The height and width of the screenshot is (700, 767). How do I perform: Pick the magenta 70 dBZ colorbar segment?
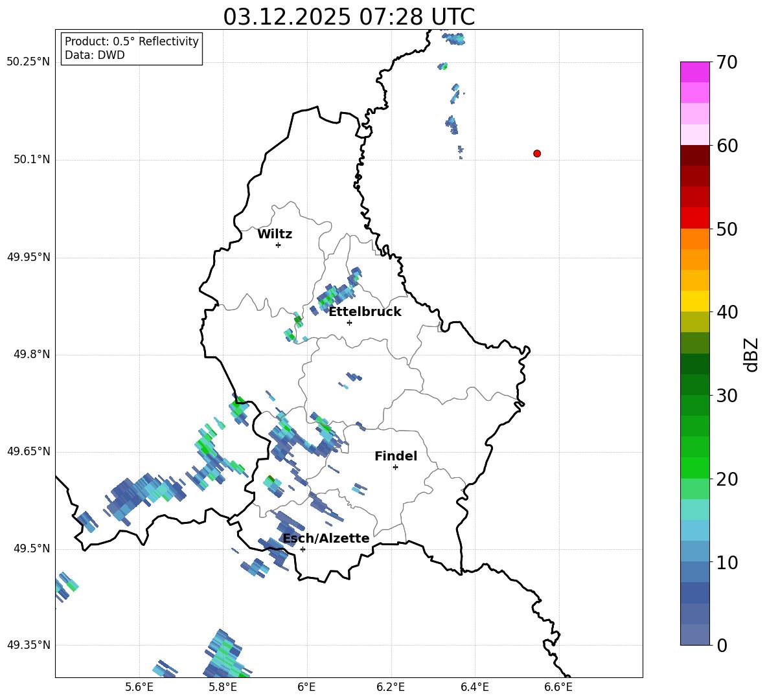(x=694, y=72)
